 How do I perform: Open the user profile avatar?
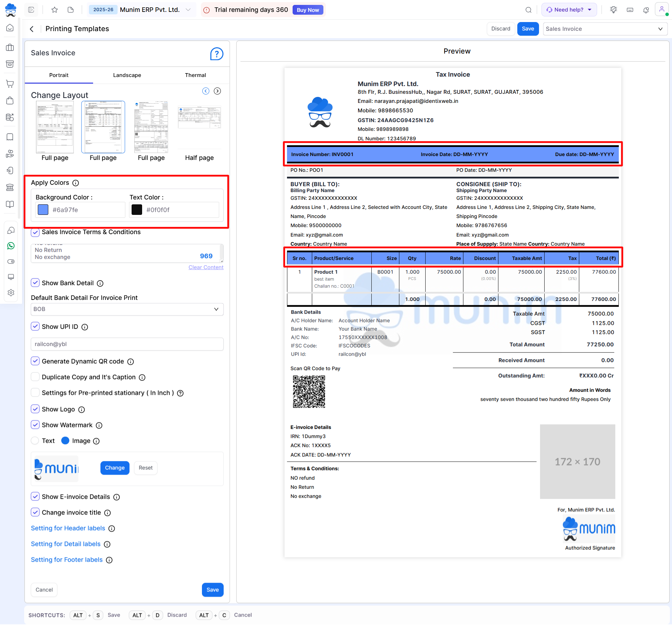(661, 9)
